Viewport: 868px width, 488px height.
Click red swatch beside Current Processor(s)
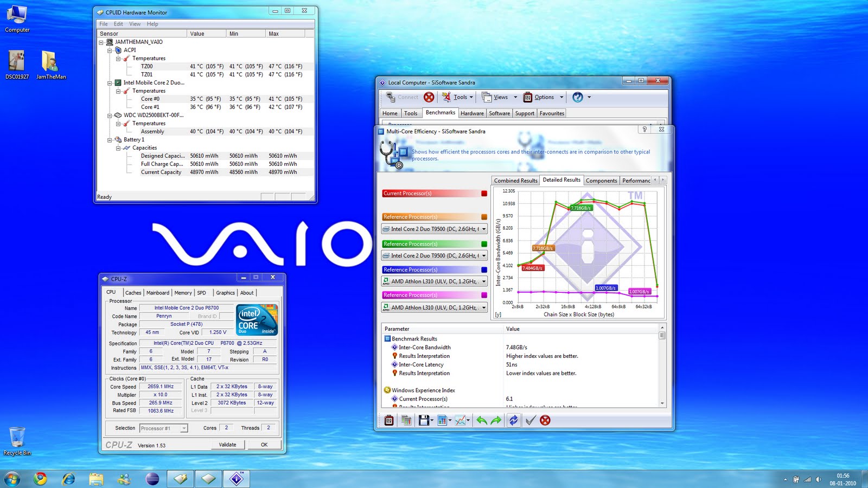(x=484, y=194)
